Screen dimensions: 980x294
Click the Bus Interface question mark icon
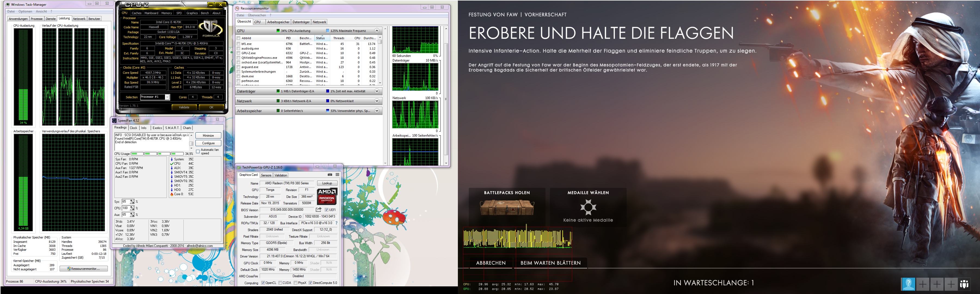tap(336, 223)
